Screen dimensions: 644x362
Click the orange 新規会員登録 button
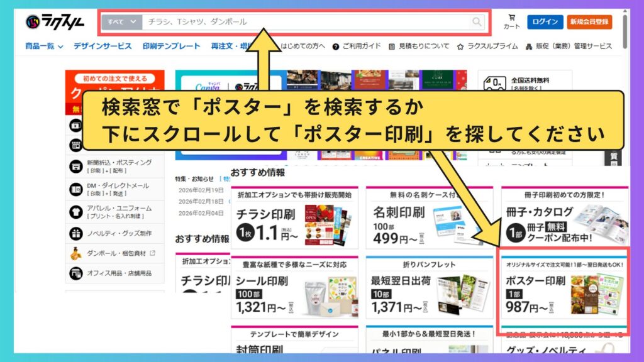589,22
